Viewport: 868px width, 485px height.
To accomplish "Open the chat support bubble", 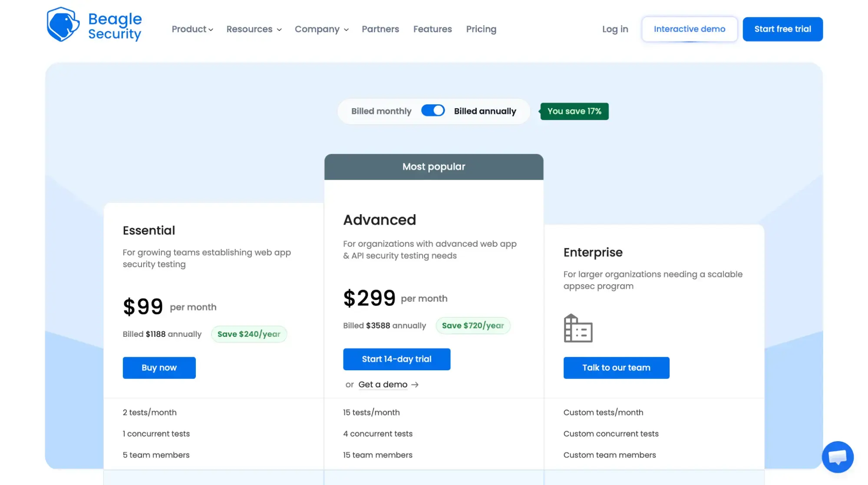I will coord(837,457).
